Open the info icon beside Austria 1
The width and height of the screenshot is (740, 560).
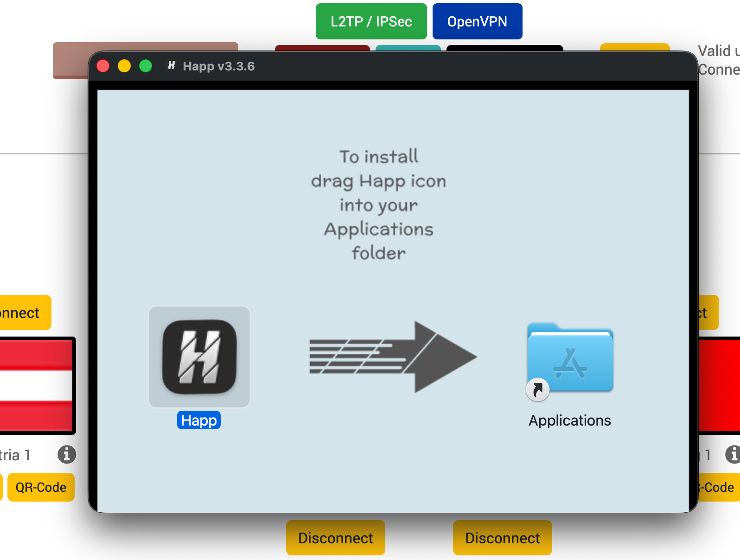(67, 454)
